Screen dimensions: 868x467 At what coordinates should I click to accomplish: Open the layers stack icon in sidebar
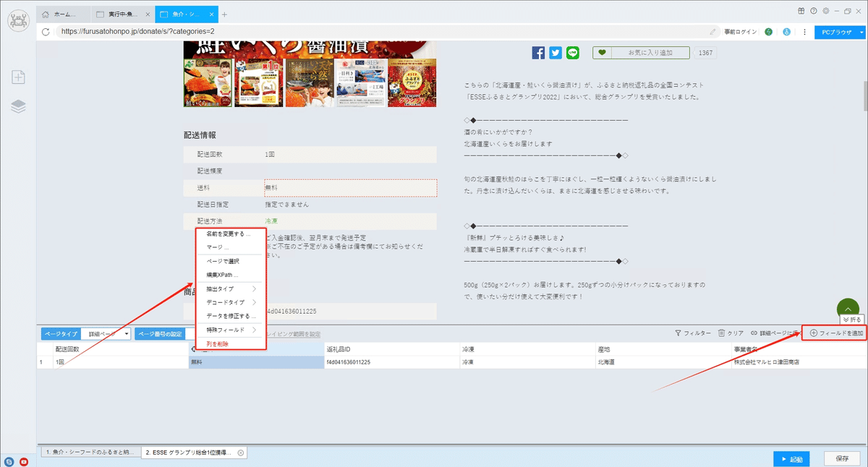coord(18,107)
